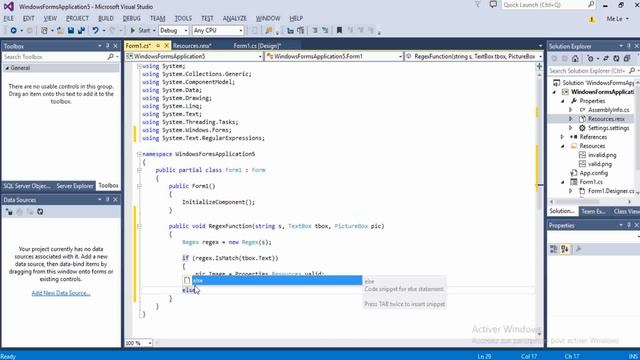
Task: Click the uncomment lines icon
Action: pos(325,31)
